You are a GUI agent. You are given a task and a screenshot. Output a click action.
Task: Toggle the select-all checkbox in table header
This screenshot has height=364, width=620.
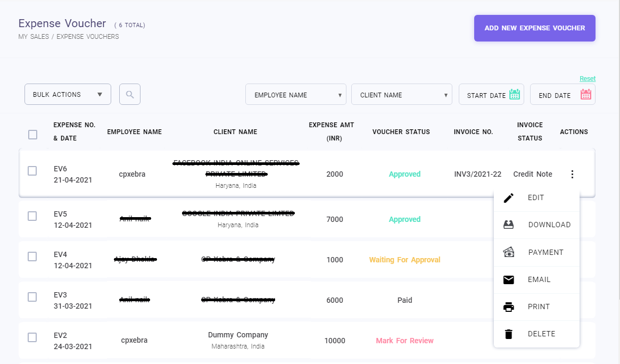tap(32, 135)
